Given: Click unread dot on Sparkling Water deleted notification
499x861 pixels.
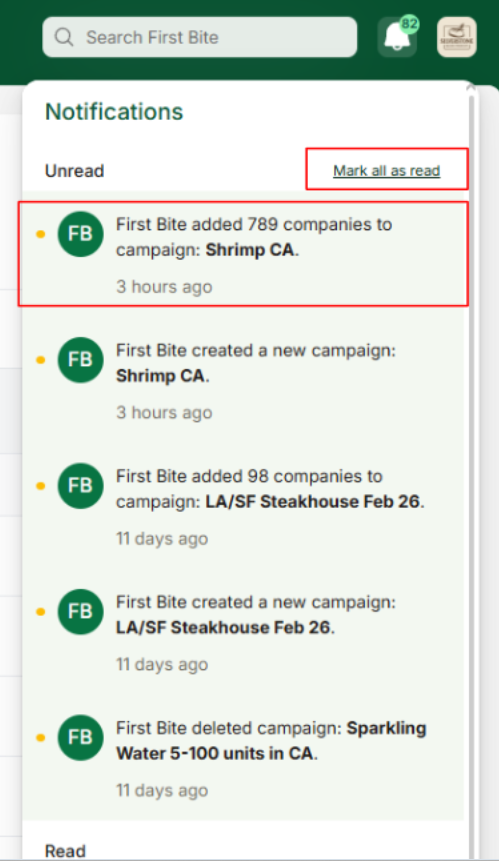Looking at the screenshot, I should 41,738.
